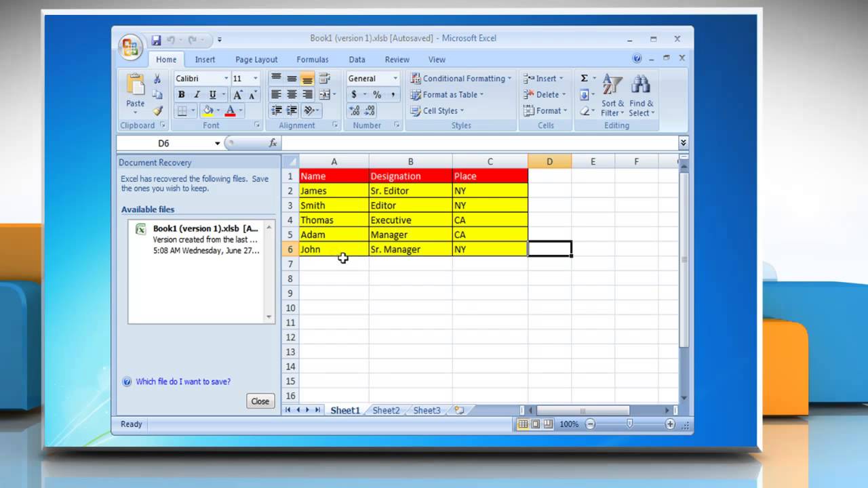Close the Document Recovery pane

pos(260,401)
